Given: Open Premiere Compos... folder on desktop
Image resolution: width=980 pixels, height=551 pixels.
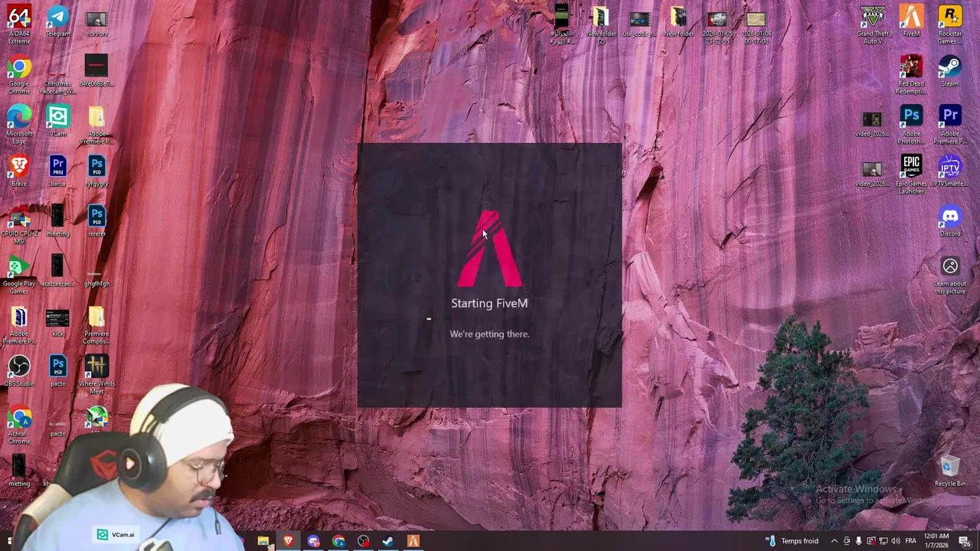Looking at the screenshot, I should coord(96,325).
